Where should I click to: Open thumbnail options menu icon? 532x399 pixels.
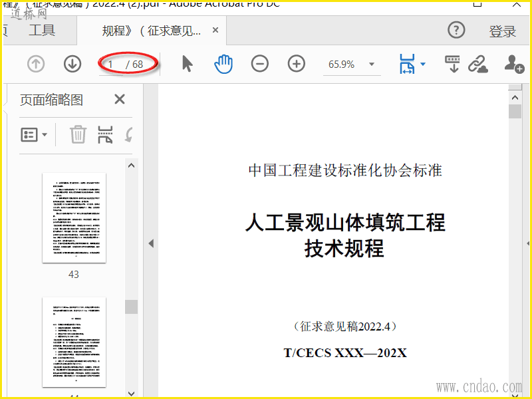34,135
